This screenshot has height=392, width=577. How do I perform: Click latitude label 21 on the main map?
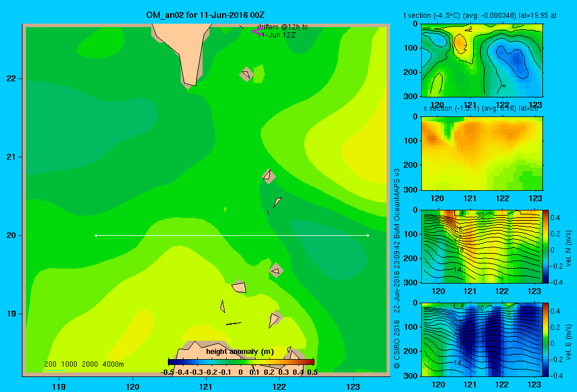(x=11, y=157)
